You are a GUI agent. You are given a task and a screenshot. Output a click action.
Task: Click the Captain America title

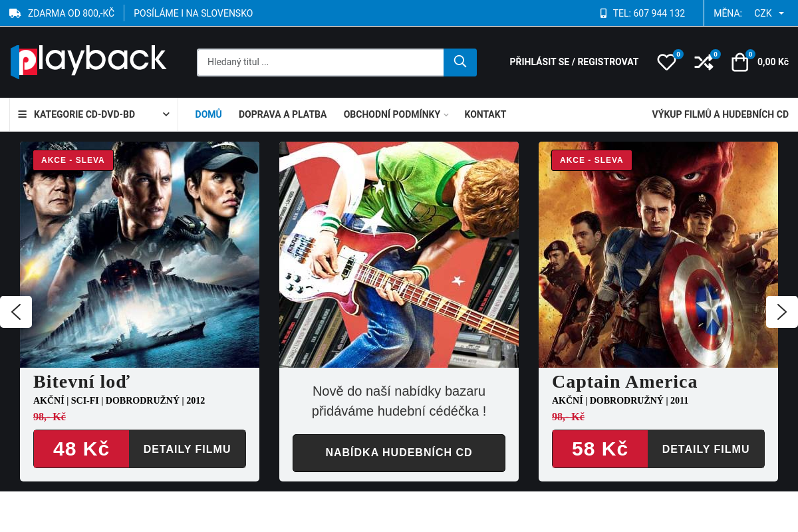[624, 382]
